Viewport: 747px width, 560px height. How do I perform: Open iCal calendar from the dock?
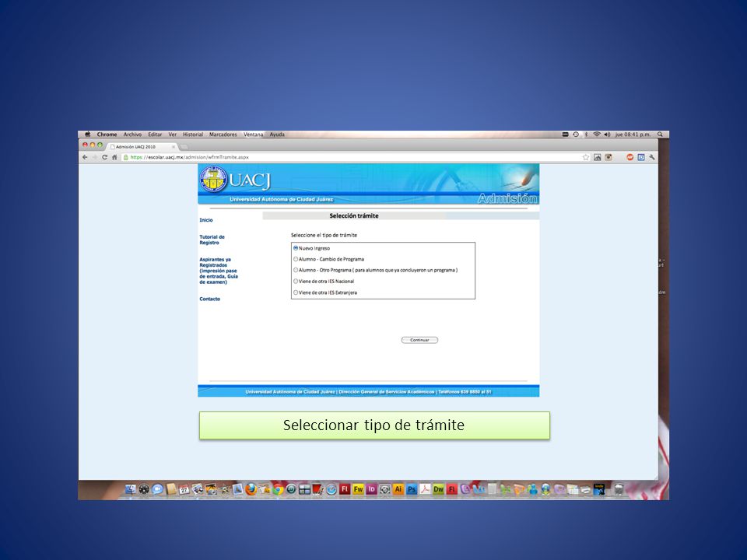[x=184, y=489]
